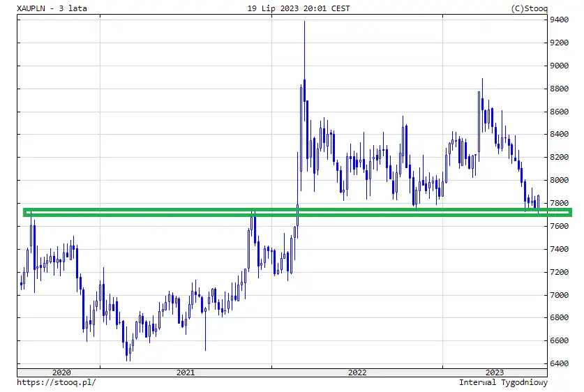Click the 8000 price axis label

[560, 181]
